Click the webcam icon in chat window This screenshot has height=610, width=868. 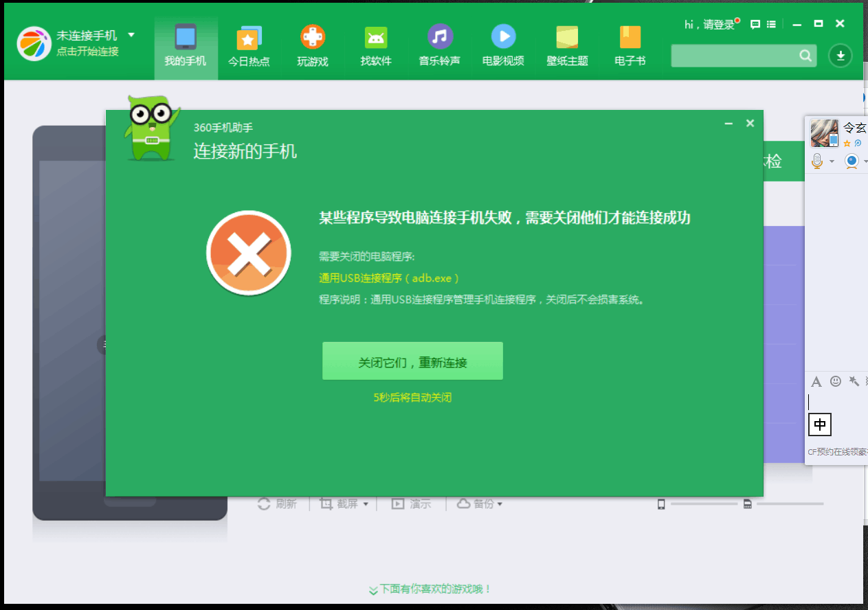coord(852,161)
